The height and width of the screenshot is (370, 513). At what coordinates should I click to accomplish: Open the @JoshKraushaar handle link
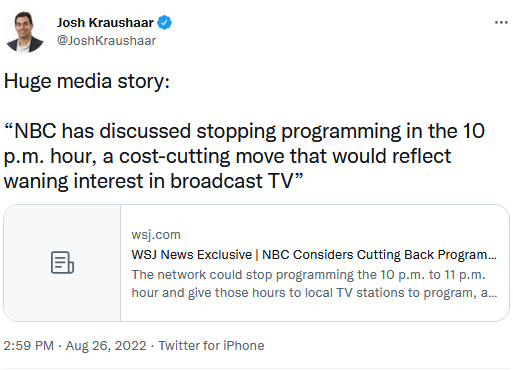click(x=106, y=41)
